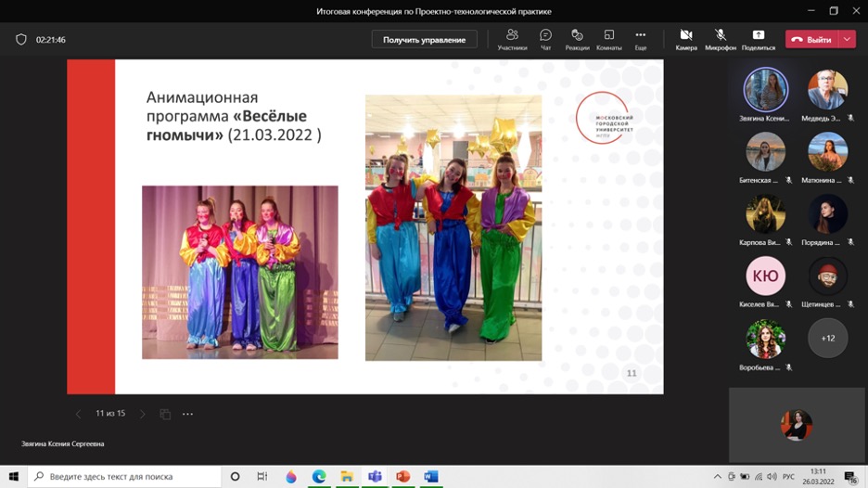Image resolution: width=868 pixels, height=488 pixels.
Task: Advance to the next slide
Action: pyautogui.click(x=142, y=414)
